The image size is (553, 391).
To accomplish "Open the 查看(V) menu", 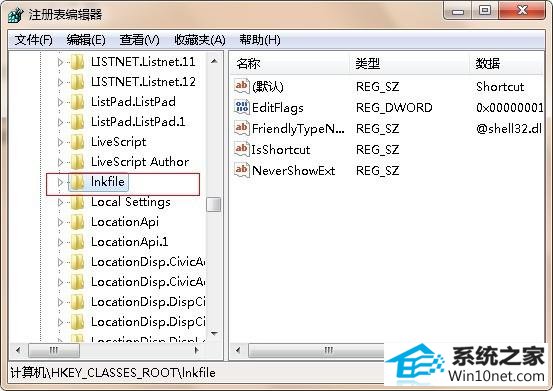I will coord(139,40).
